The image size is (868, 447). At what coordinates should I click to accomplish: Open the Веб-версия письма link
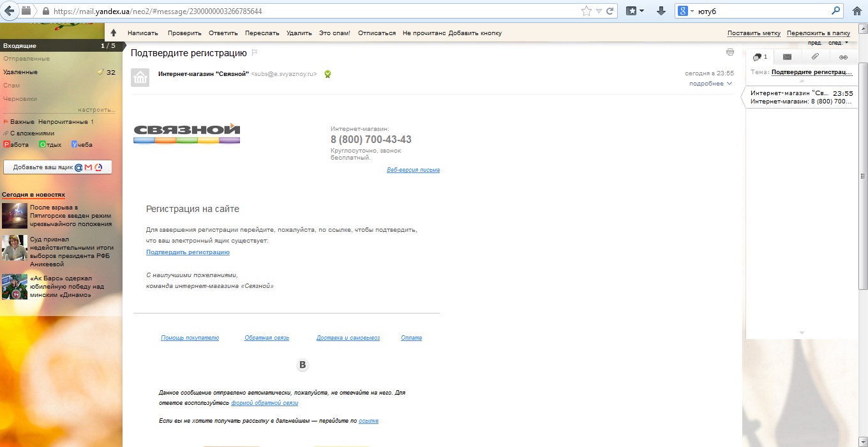pos(413,170)
